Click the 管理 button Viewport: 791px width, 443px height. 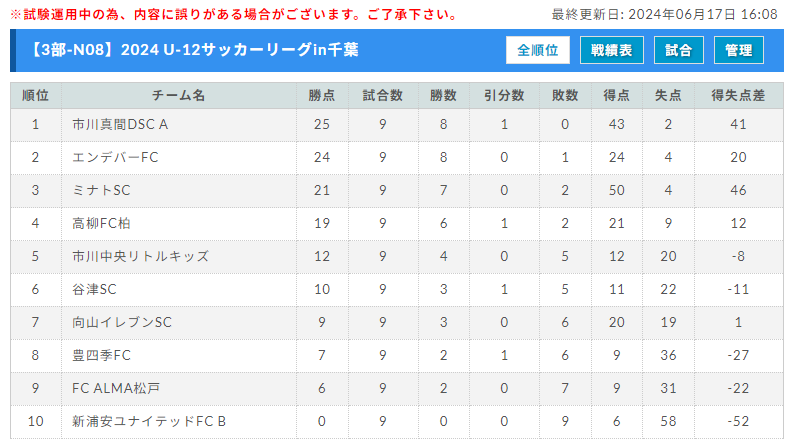[x=739, y=50]
